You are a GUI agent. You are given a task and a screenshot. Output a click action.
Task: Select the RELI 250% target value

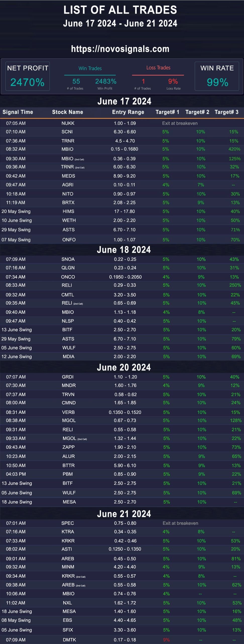pyautogui.click(x=235, y=285)
